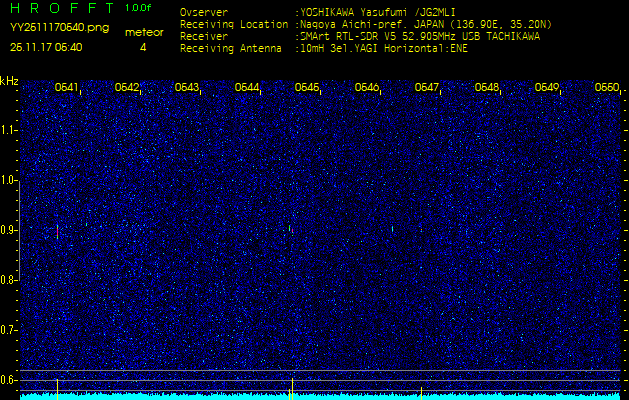Click the meteor count number 4
Viewport: 629px width, 400px height.
tap(143, 47)
